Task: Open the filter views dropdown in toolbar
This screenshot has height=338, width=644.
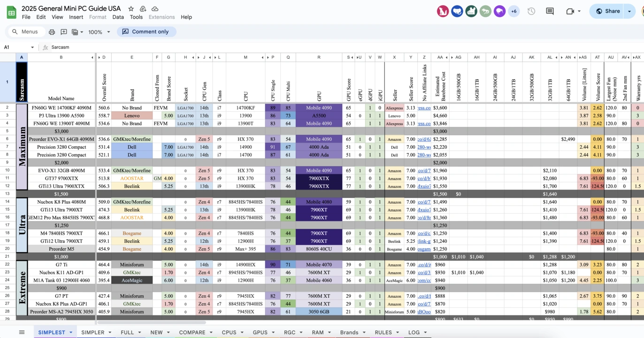Action: point(77,32)
